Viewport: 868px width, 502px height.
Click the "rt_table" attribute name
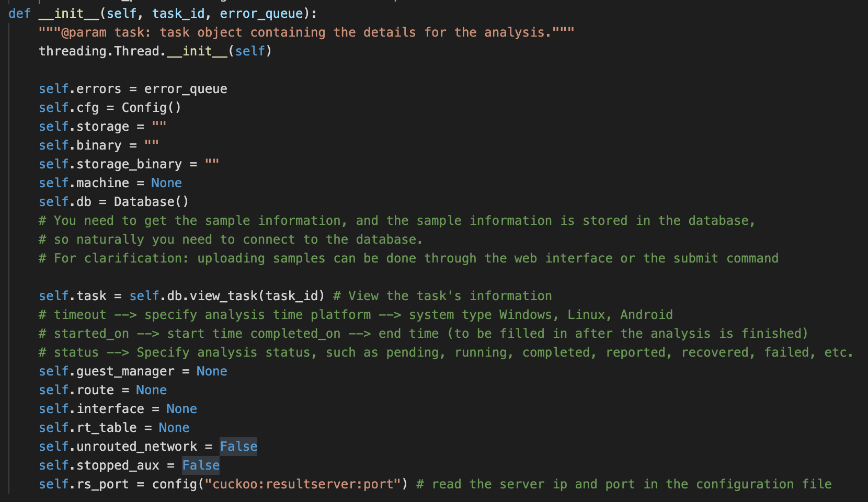[x=107, y=428]
